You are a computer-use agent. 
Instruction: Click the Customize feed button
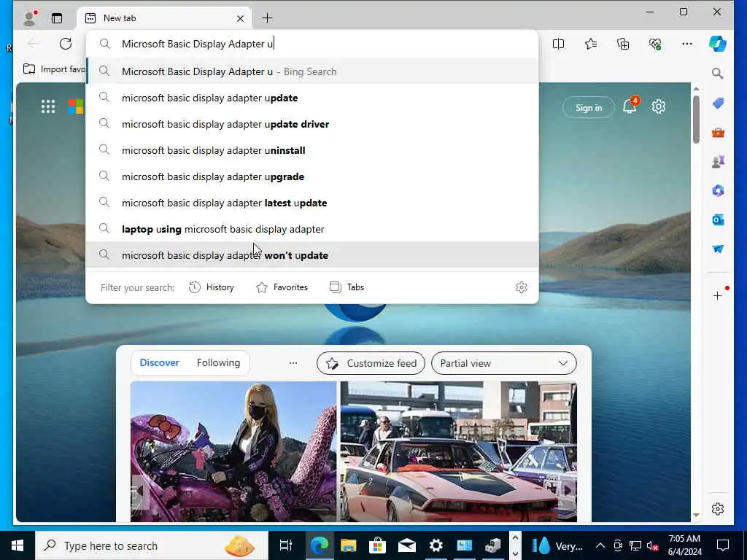coord(371,363)
